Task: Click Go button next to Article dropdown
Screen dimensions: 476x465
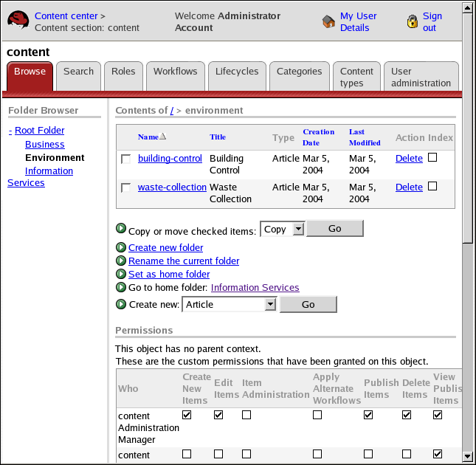Action: (x=308, y=304)
